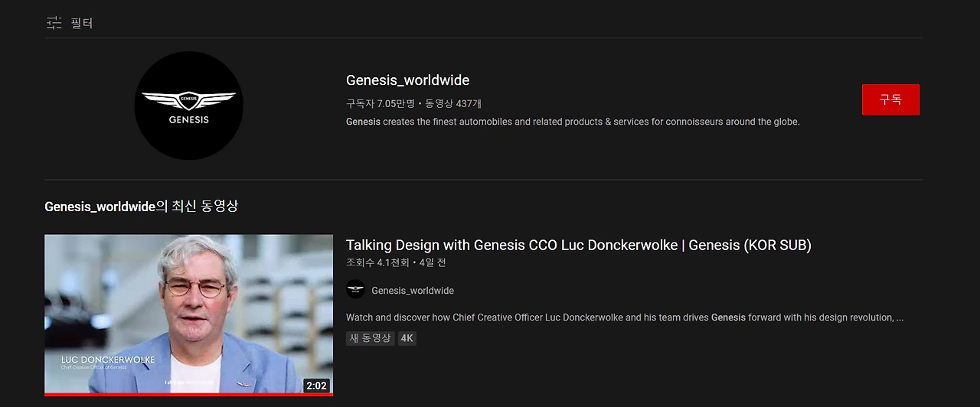The image size is (980, 407).
Task: Click the video description snippet
Action: point(625,317)
